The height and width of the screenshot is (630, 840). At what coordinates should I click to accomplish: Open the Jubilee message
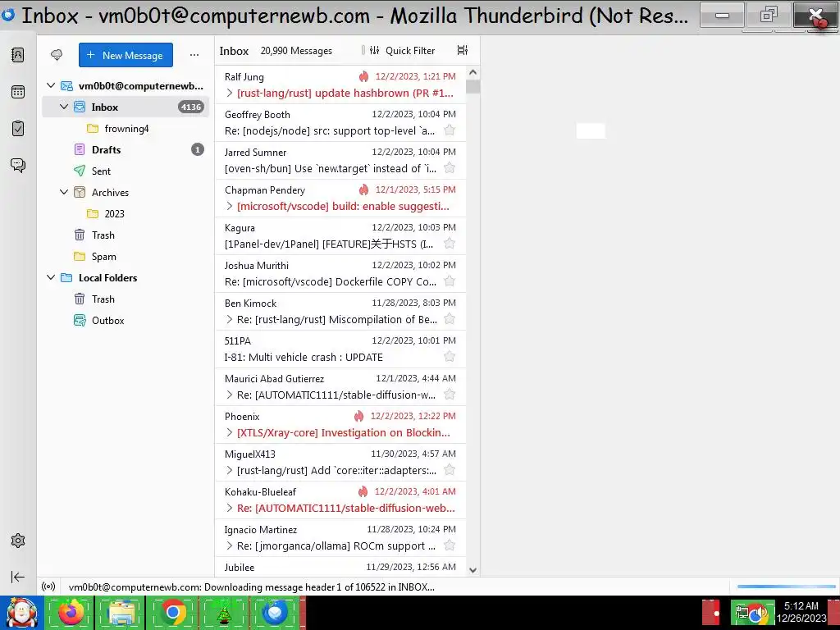340,567
